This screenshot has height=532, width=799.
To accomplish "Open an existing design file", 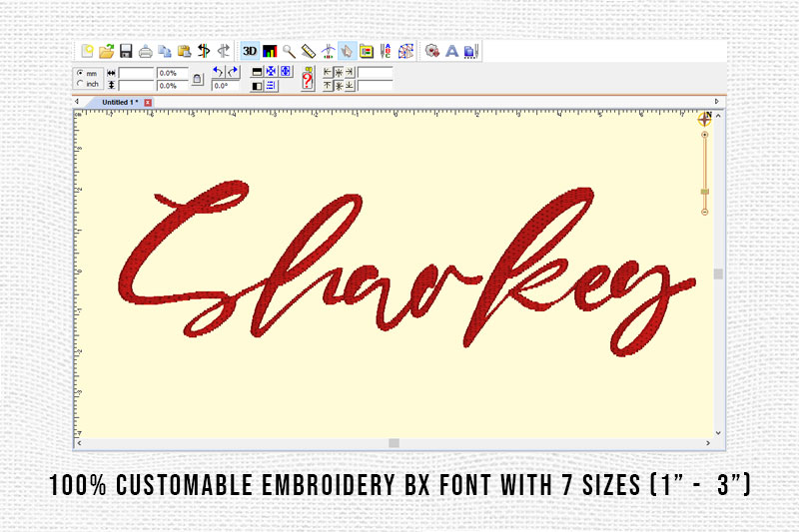I will pyautogui.click(x=107, y=51).
